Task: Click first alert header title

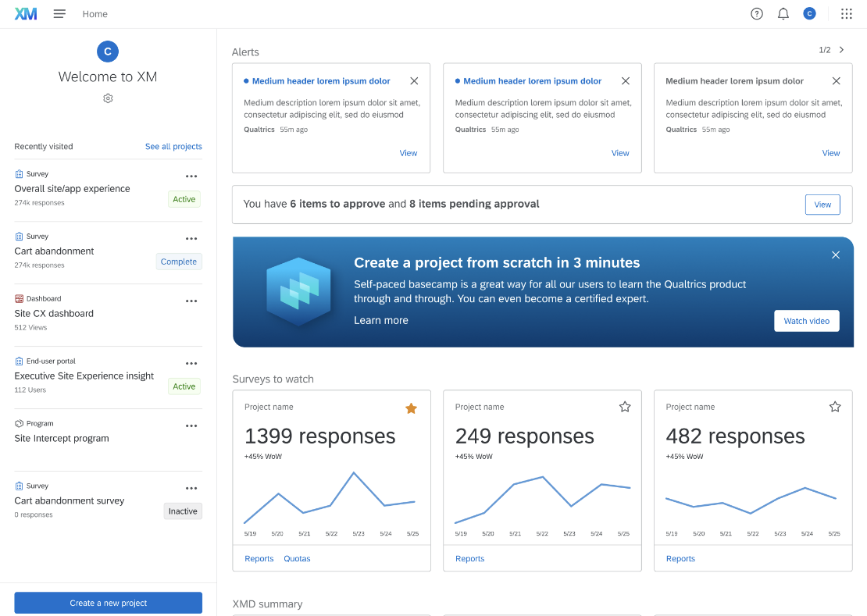Action: point(321,81)
